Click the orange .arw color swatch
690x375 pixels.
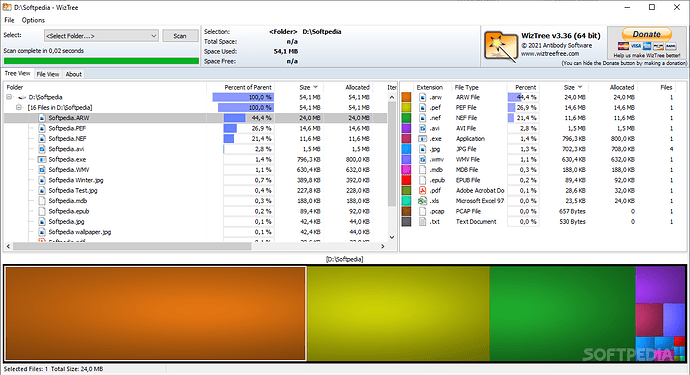tap(406, 97)
